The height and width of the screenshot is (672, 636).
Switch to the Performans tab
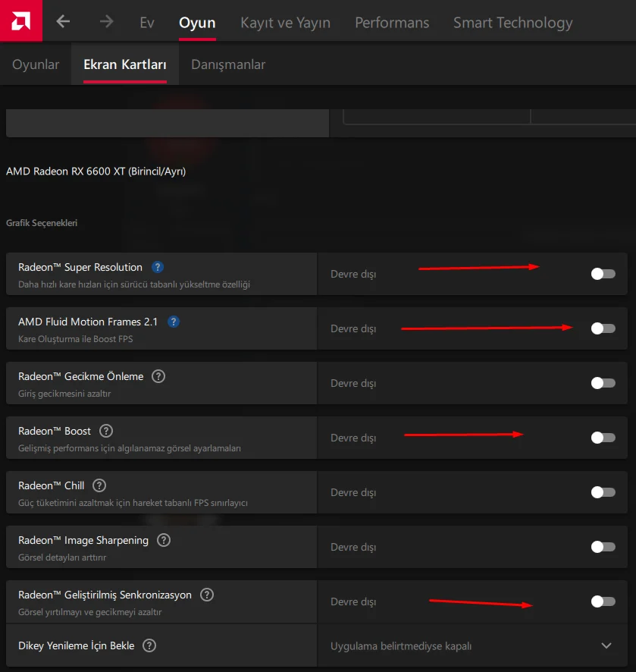tap(392, 23)
